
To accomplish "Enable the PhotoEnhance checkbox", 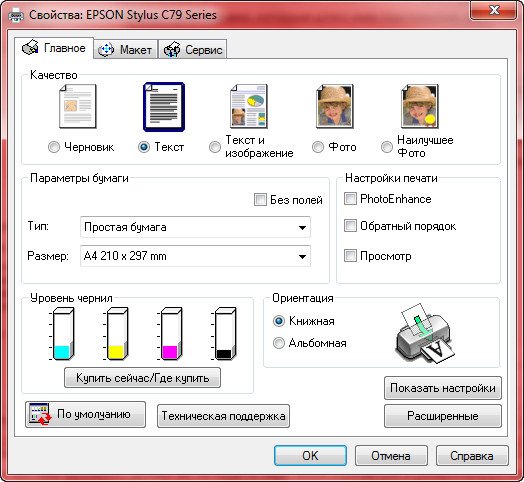I will 350,199.
